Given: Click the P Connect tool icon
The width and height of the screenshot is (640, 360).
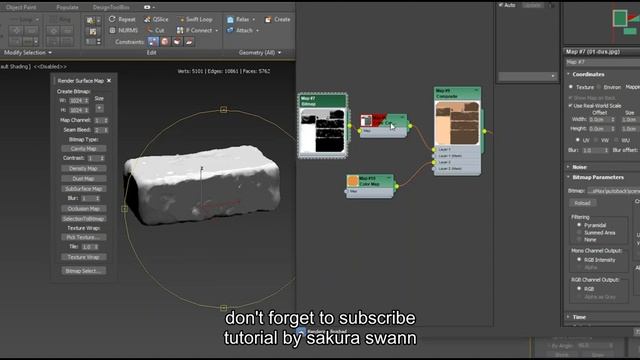Looking at the screenshot, I should point(180,30).
